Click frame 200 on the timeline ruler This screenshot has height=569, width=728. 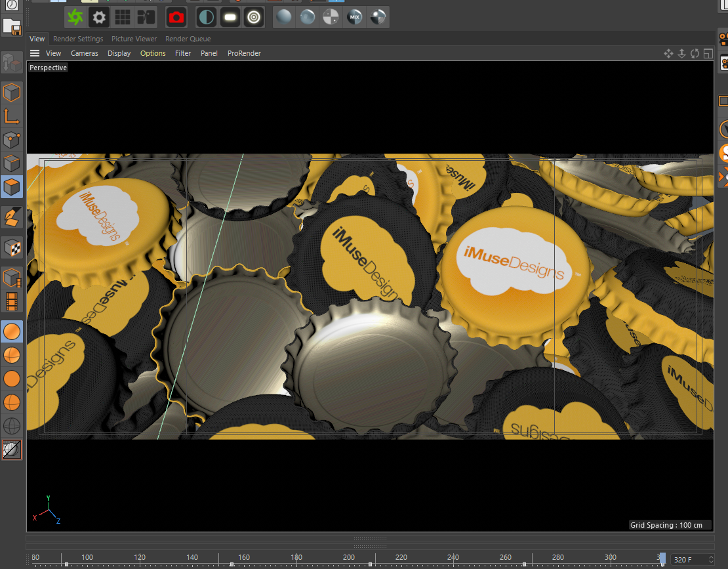[x=349, y=557]
